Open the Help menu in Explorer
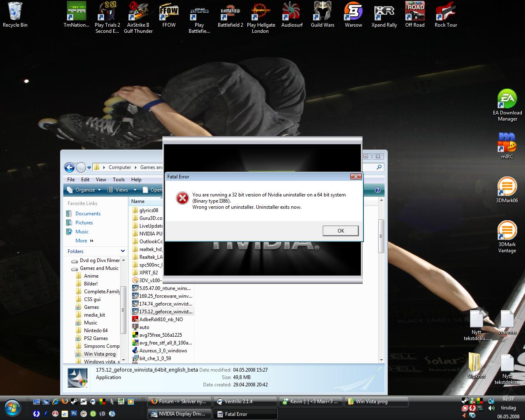The width and height of the screenshot is (525, 420). pyautogui.click(x=136, y=179)
